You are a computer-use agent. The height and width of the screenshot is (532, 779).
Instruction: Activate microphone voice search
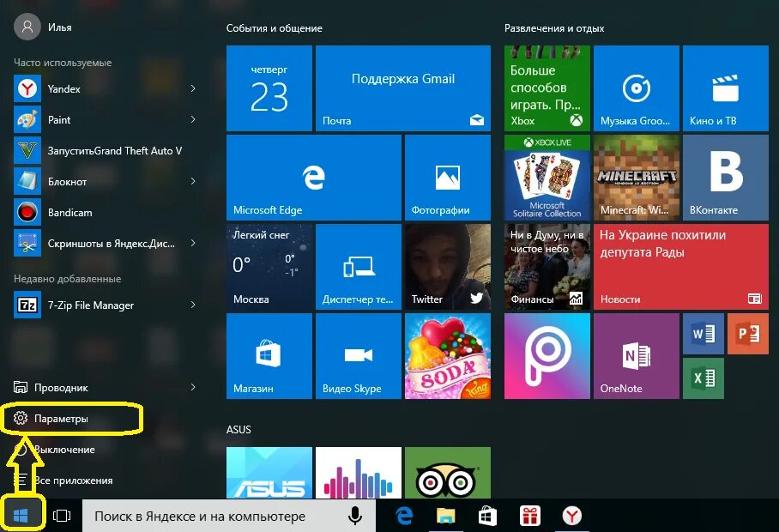[x=354, y=516]
